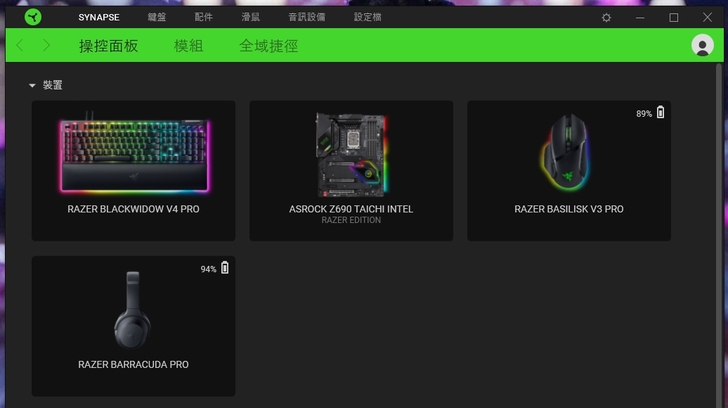The height and width of the screenshot is (408, 728).
Task: Click Basilisk V3 Pro battery icon
Action: pos(660,113)
